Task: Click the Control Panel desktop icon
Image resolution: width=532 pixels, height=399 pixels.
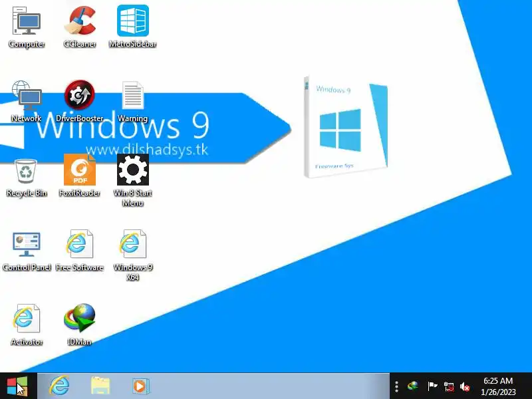Action: pyautogui.click(x=27, y=252)
